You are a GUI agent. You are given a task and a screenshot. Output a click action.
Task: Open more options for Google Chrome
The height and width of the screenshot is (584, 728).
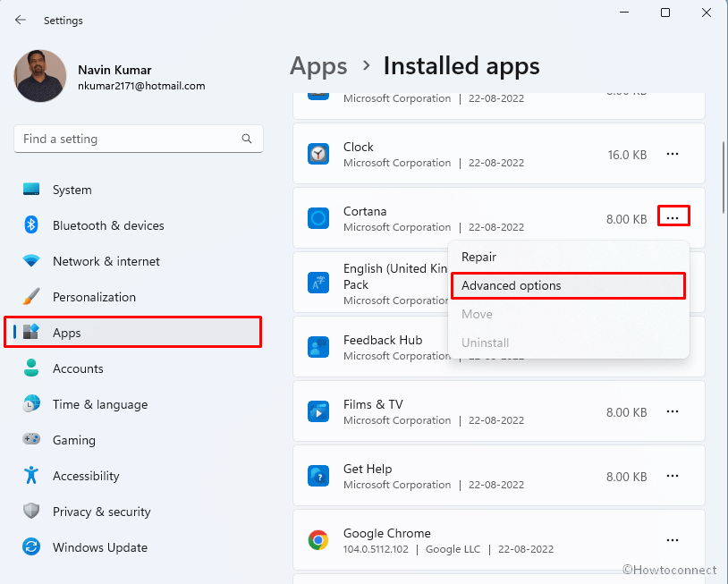(x=673, y=540)
